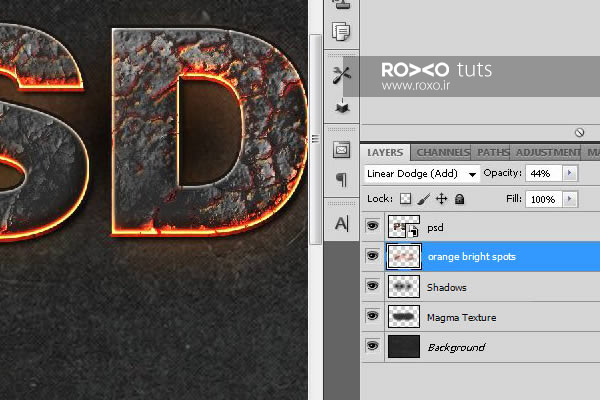The width and height of the screenshot is (600, 400).
Task: Open the Paragraph panel icon
Action: (x=341, y=180)
